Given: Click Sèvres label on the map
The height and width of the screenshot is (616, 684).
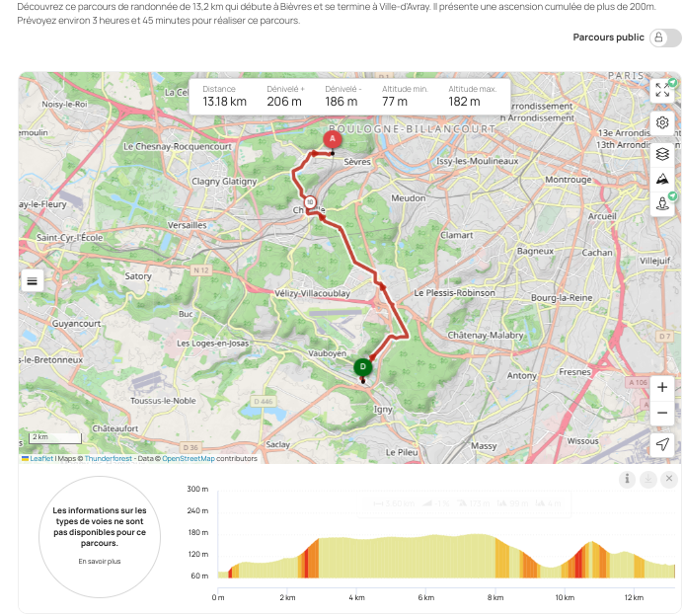Looking at the screenshot, I should [x=357, y=162].
